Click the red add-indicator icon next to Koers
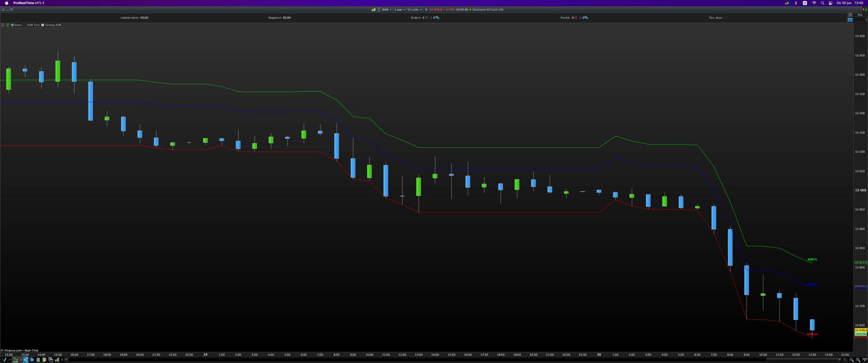 tap(3, 25)
